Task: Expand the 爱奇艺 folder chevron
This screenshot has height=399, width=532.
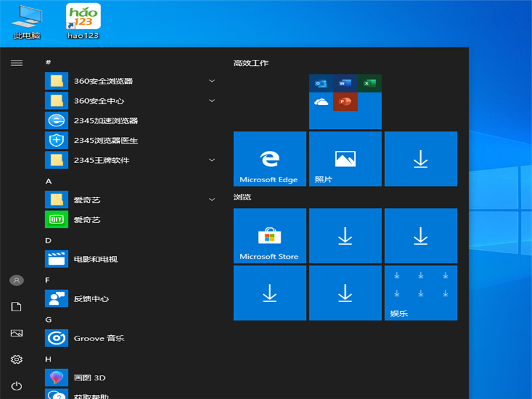Action: point(211,199)
